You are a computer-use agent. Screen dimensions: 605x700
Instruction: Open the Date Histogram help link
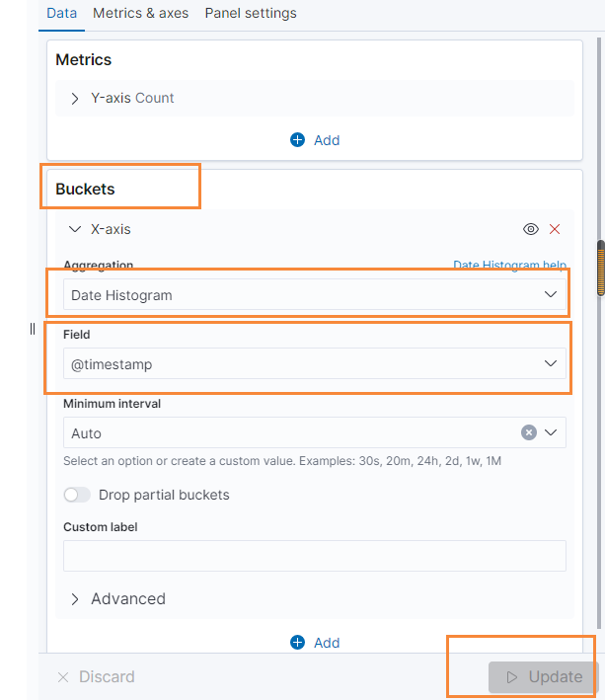point(509,266)
